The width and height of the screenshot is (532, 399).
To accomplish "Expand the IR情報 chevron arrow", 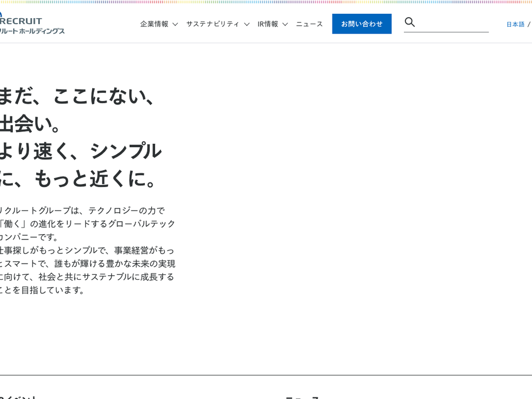I will click(285, 24).
